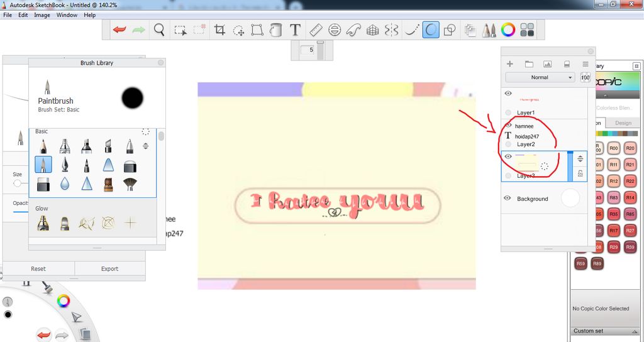Viewport: 644px width, 342px height.
Task: Activate the Quick Transform tool
Action: point(238,30)
